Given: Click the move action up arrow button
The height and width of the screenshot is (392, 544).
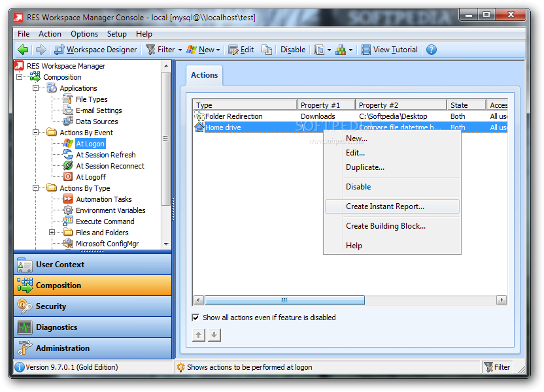Looking at the screenshot, I should click(x=199, y=335).
